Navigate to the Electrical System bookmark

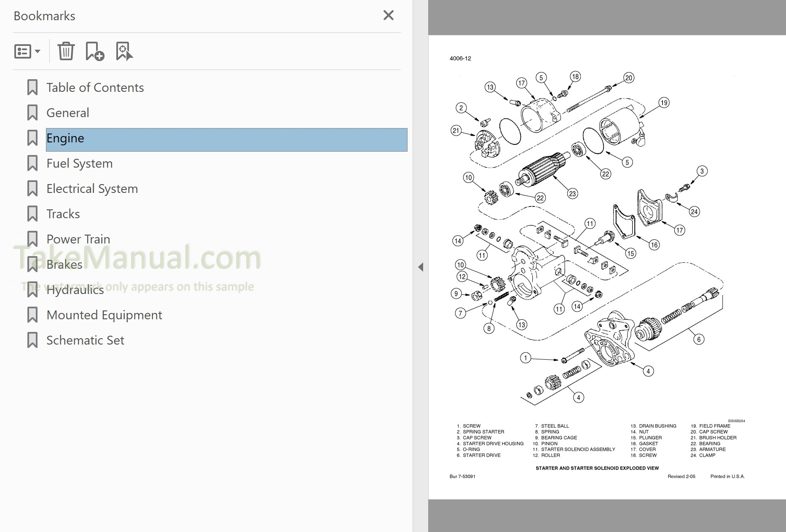coord(92,188)
